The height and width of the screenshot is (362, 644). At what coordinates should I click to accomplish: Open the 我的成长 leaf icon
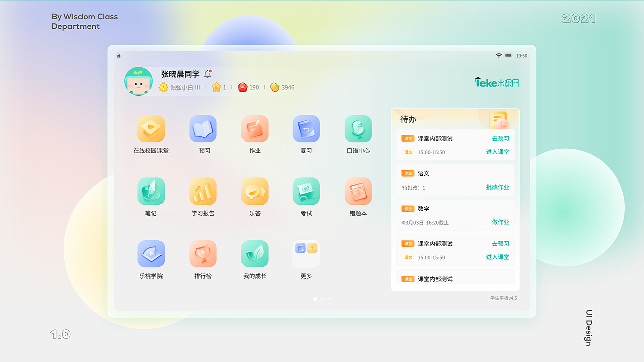255,254
